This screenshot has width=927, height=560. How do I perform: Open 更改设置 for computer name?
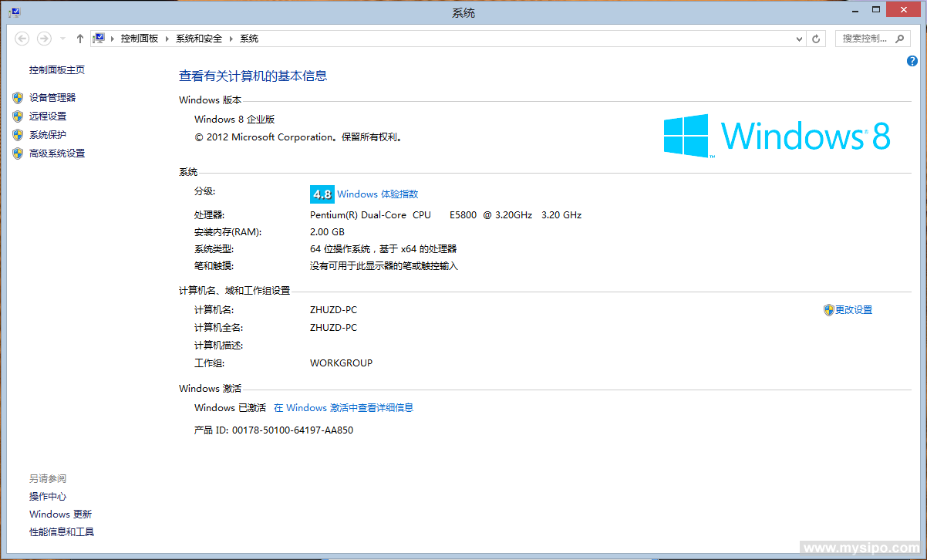[853, 310]
